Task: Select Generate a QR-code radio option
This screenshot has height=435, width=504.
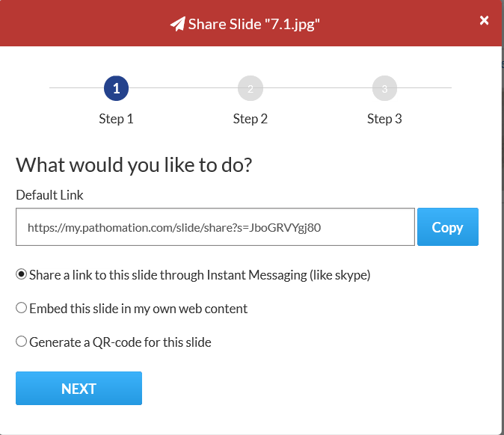Action: [x=22, y=342]
